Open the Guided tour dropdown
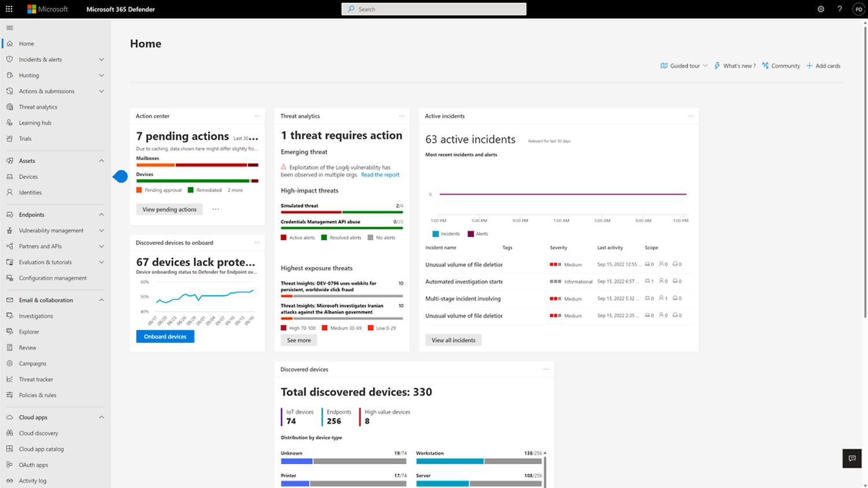Image resolution: width=868 pixels, height=488 pixels. click(x=684, y=66)
